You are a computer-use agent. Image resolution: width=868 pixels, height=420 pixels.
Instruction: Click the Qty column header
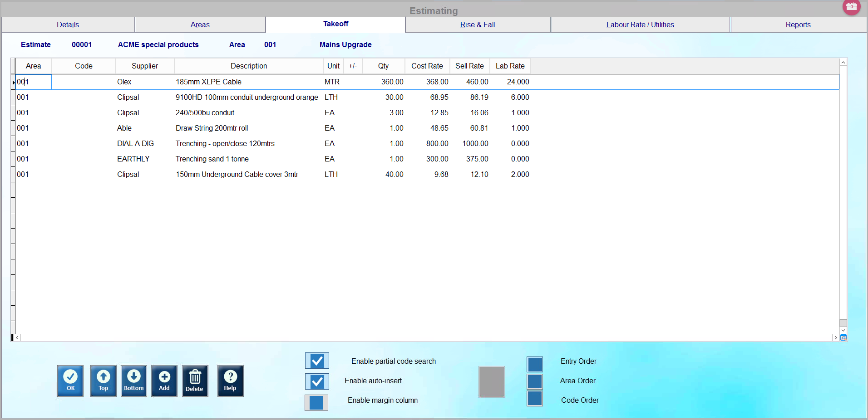tap(383, 66)
